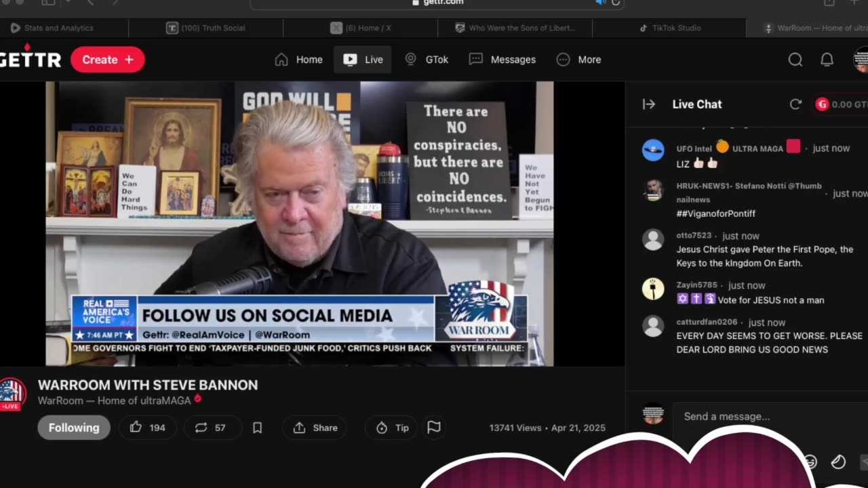Open the profile avatar in header
Viewport: 868px width, 488px height.
tap(861, 60)
